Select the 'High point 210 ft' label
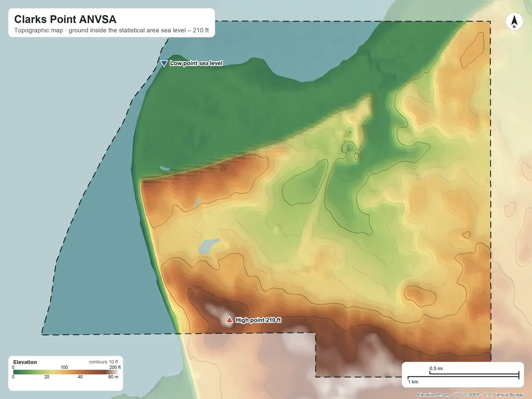 [x=258, y=320]
